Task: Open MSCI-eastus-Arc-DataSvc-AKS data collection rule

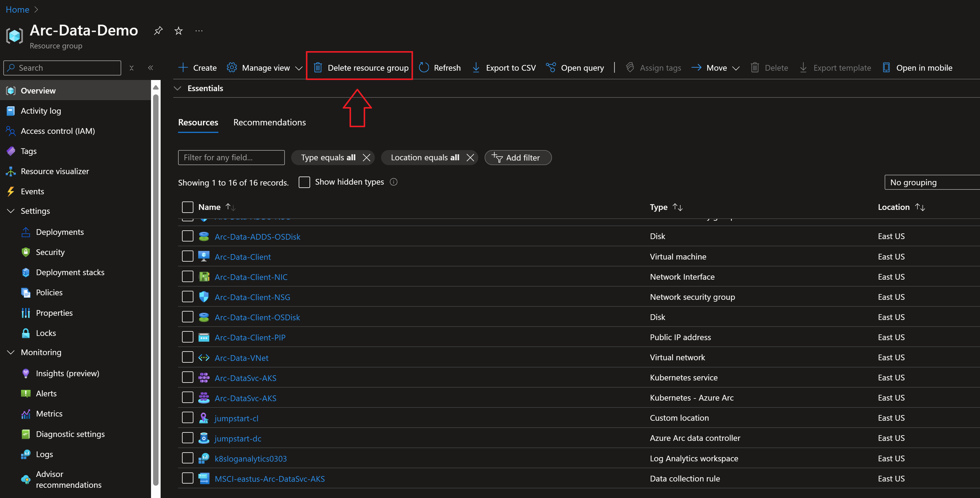Action: (x=270, y=478)
